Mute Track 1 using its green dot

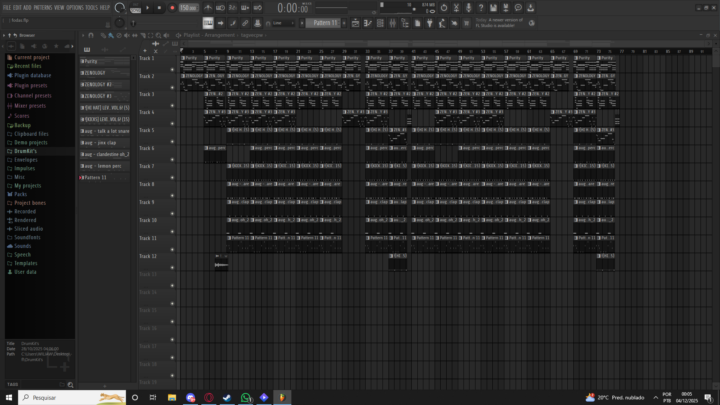[172, 70]
